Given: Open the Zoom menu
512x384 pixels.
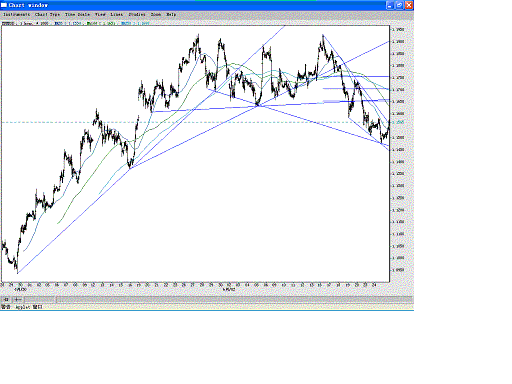Looking at the screenshot, I should point(156,15).
